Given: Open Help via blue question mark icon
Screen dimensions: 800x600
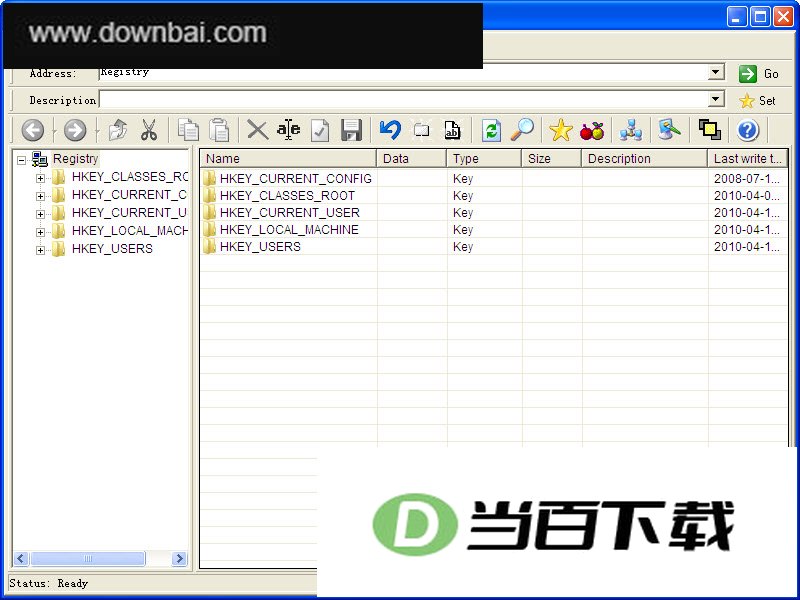Looking at the screenshot, I should click(x=747, y=130).
